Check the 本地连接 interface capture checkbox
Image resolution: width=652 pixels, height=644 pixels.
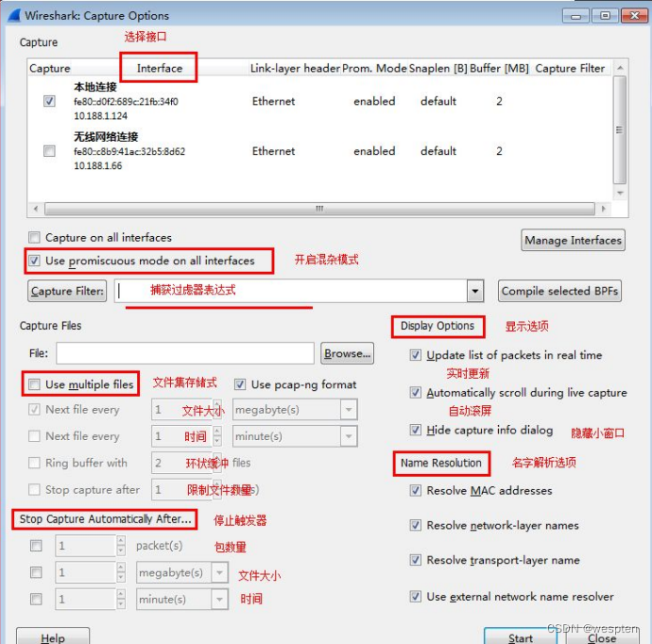(x=49, y=101)
